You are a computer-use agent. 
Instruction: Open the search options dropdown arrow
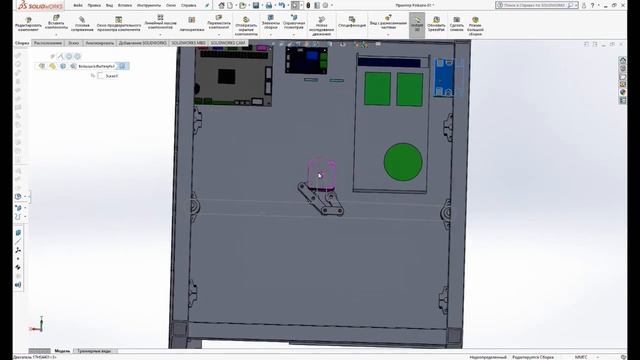coord(576,5)
